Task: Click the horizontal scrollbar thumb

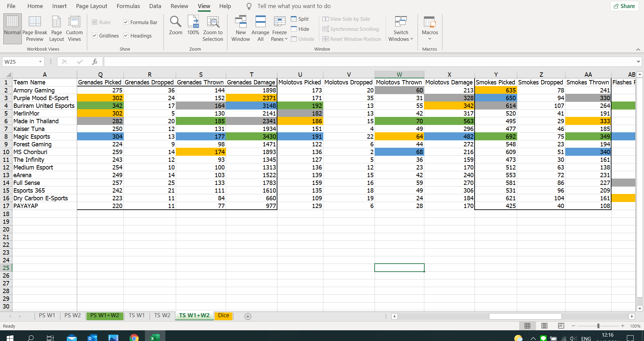Action: point(525,317)
